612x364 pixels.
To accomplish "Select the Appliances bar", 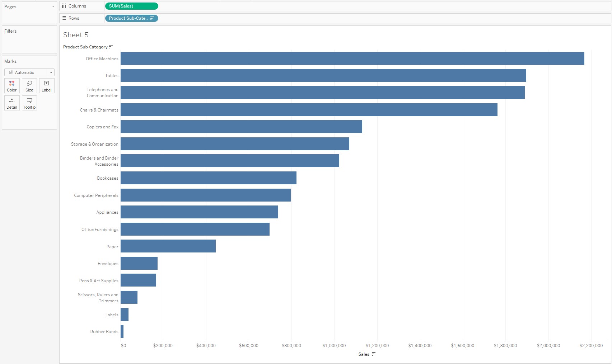I will (x=199, y=212).
